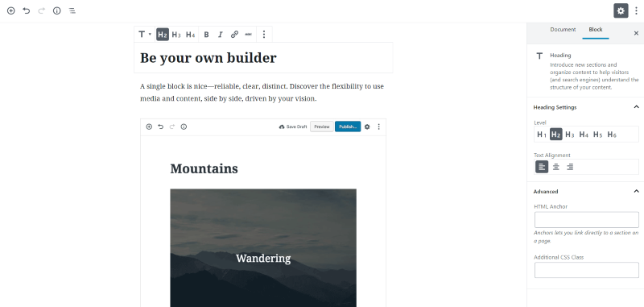Open the block more options menu
This screenshot has height=307, width=644.
pos(264,35)
